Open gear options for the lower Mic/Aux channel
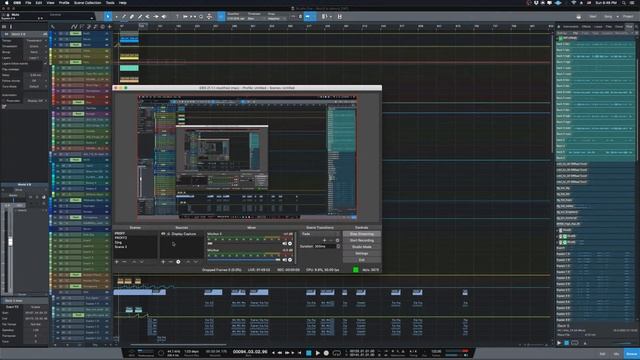This screenshot has width=640, height=360. [x=290, y=260]
